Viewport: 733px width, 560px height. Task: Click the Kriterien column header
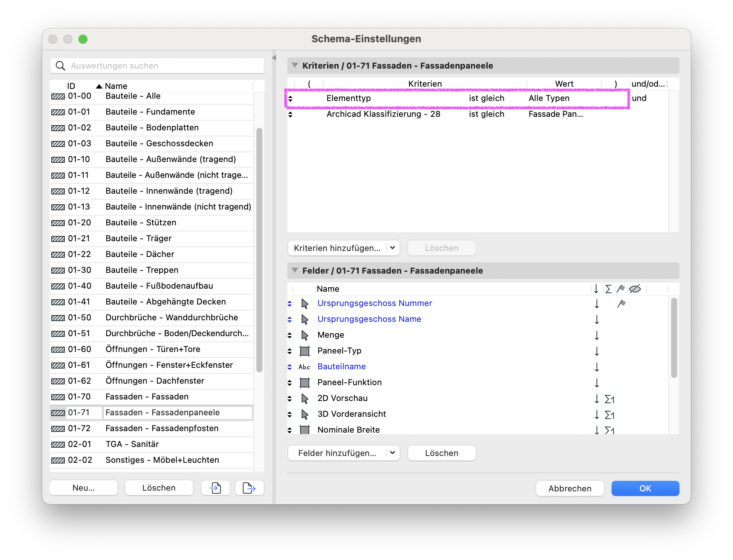425,84
